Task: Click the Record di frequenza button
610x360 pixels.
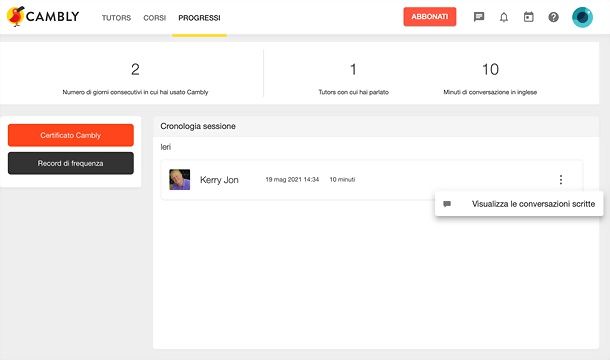Action: [71, 163]
